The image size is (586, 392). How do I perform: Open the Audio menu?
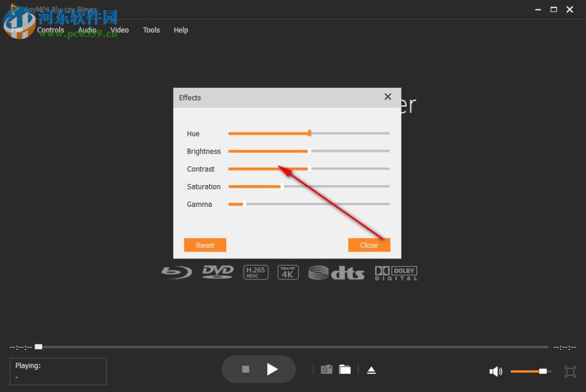87,30
